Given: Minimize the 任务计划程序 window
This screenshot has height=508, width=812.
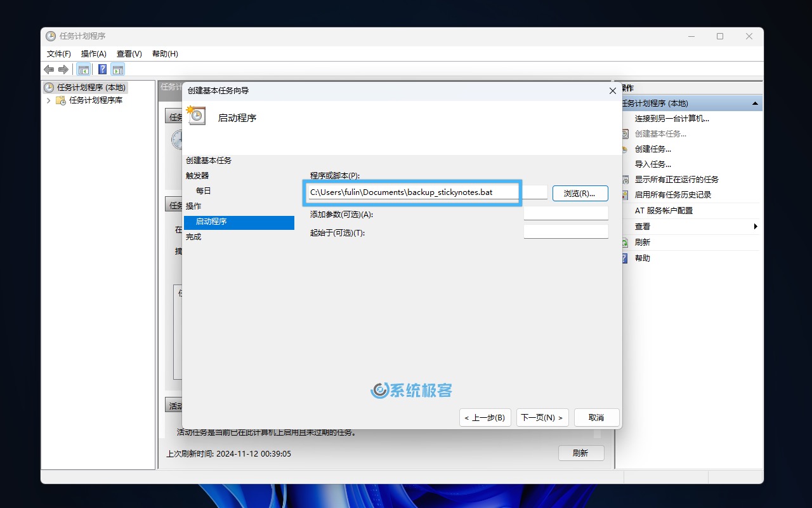Looking at the screenshot, I should (x=691, y=36).
